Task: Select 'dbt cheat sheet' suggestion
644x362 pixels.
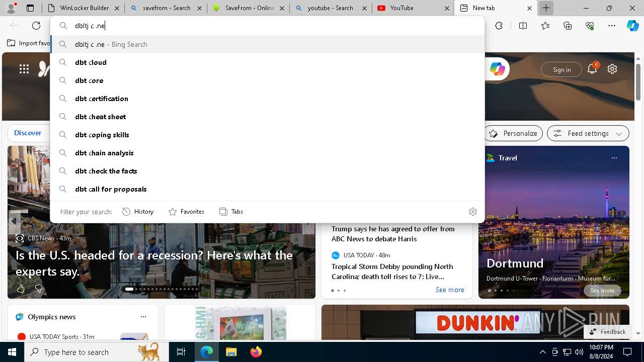Action: (267, 117)
